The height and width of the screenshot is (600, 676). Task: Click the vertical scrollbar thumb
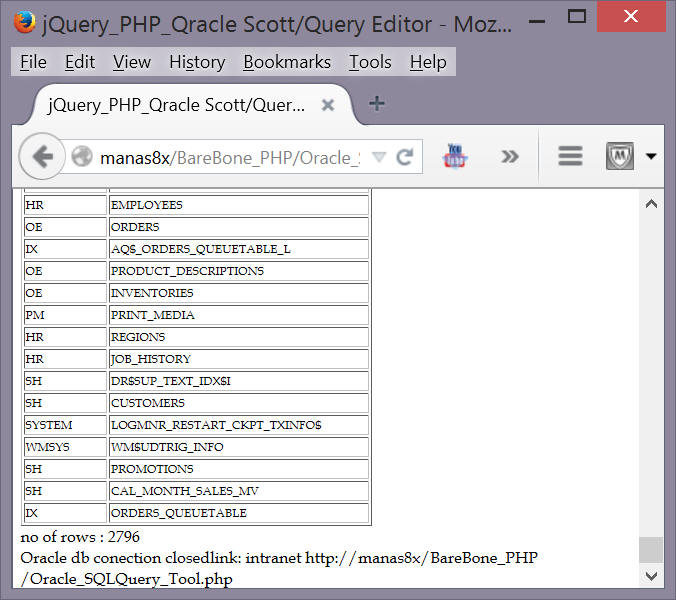(651, 550)
